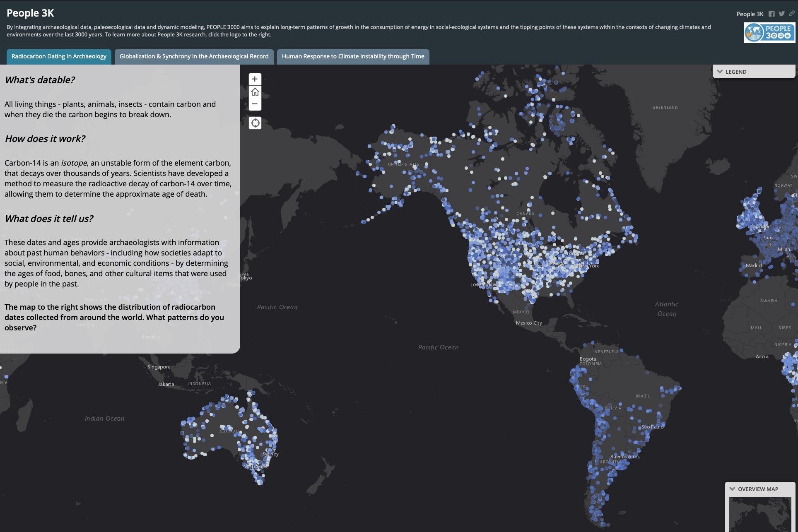Screen dimensions: 798x532
Task: Click the locate my position button
Action: pos(255,123)
